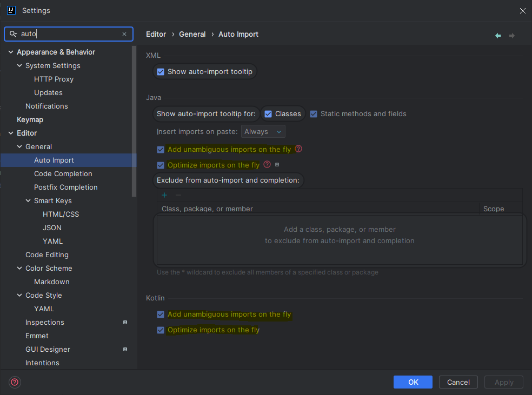
Task: Open help for Optimize imports on the fly (Java)
Action: click(x=268, y=164)
